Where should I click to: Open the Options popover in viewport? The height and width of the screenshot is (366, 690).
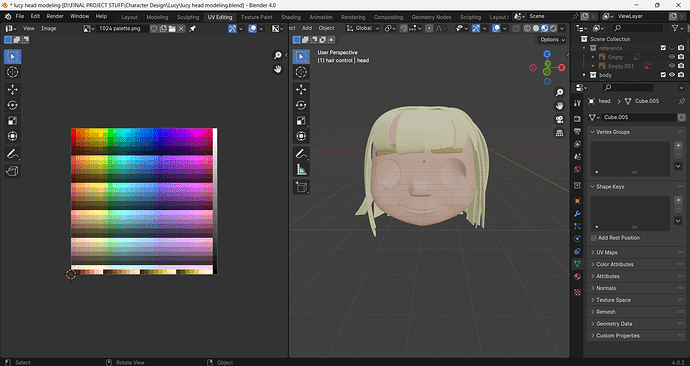tap(552, 40)
